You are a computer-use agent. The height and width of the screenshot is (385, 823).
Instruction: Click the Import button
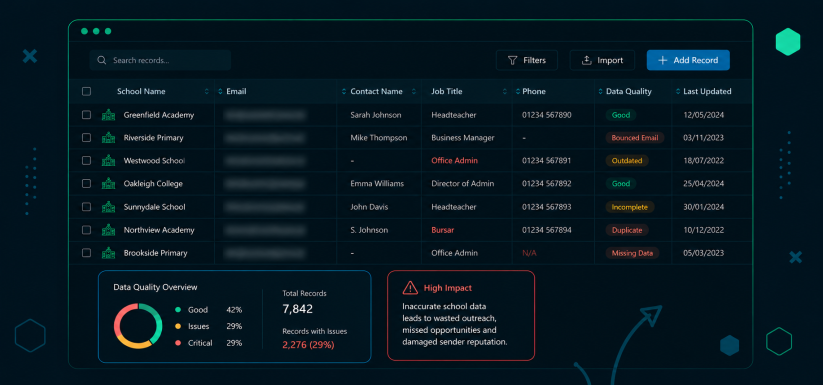(x=602, y=60)
